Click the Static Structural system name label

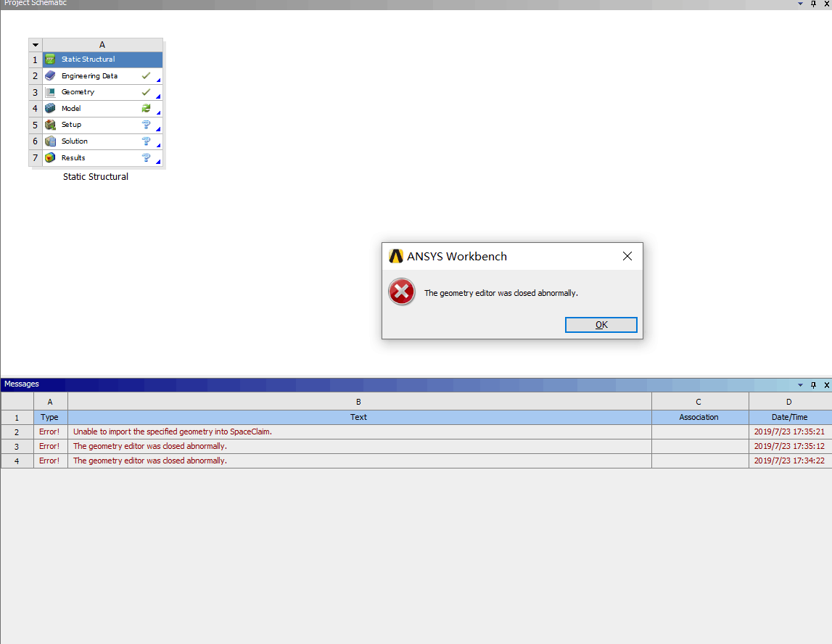(x=96, y=177)
